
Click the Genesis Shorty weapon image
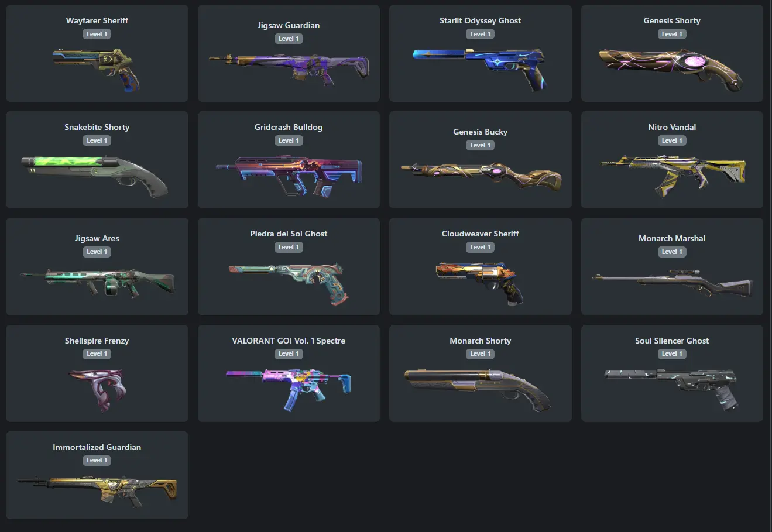click(x=671, y=69)
